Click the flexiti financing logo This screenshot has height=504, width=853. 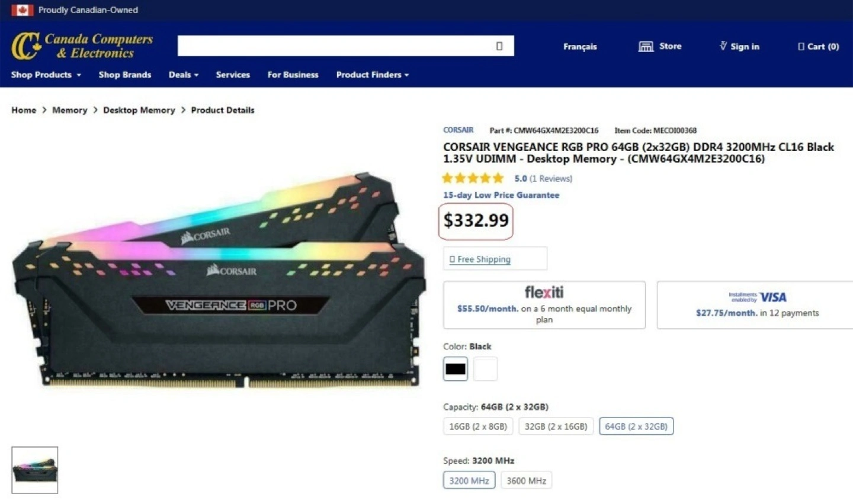pos(544,292)
